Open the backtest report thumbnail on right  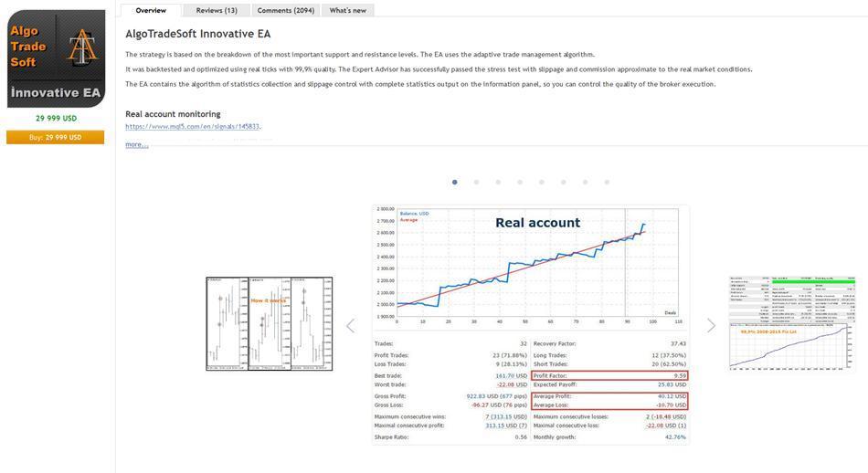point(792,322)
